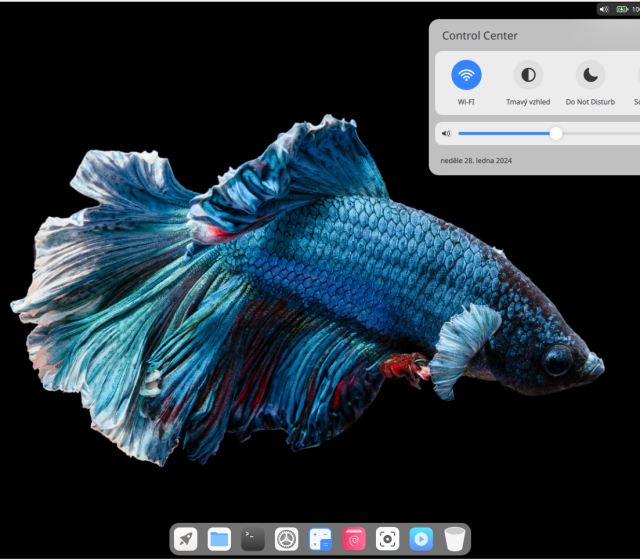Screen dimensions: 640x560
Task: Launch the Calculator app from dock
Action: pos(320,539)
